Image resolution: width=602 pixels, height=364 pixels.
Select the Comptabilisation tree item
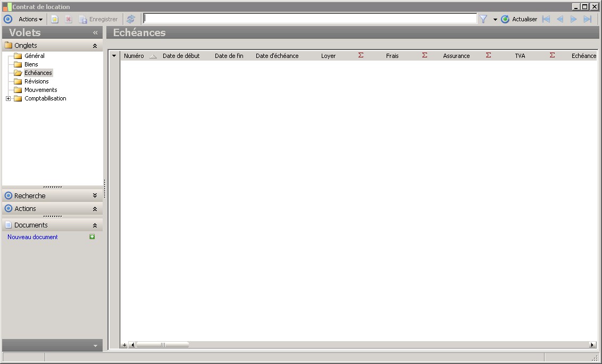(45, 98)
